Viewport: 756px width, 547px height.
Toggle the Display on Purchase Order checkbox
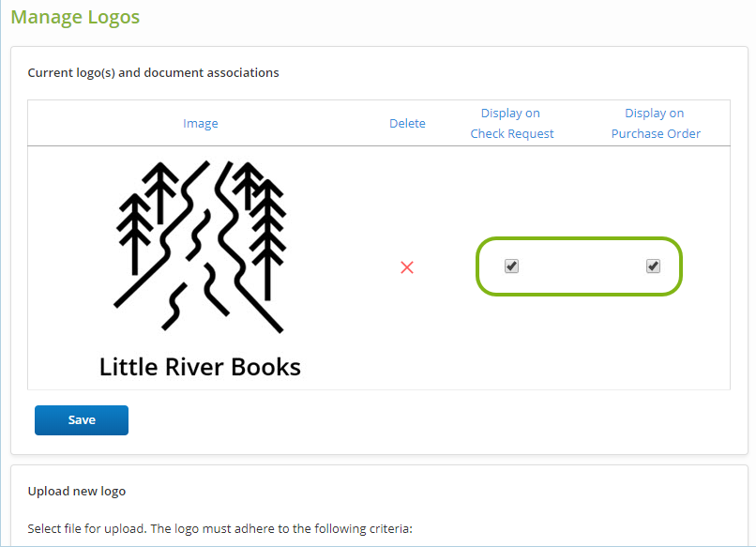[x=653, y=266]
